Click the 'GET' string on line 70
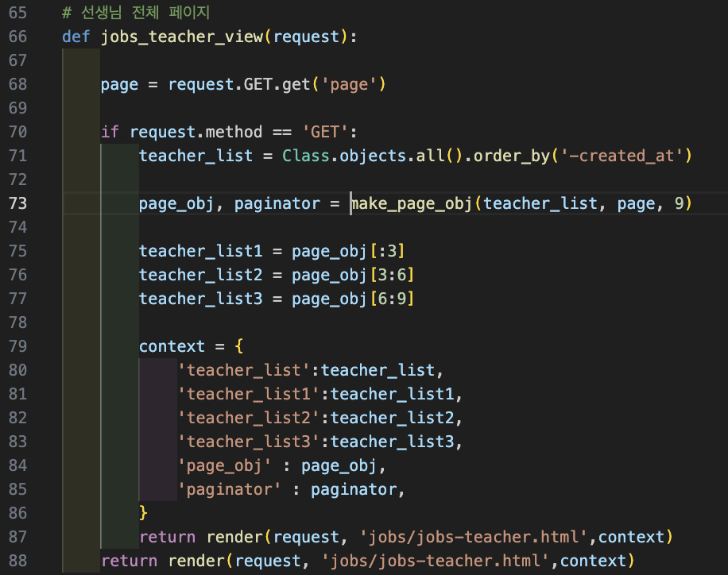The width and height of the screenshot is (728, 575). (x=324, y=132)
